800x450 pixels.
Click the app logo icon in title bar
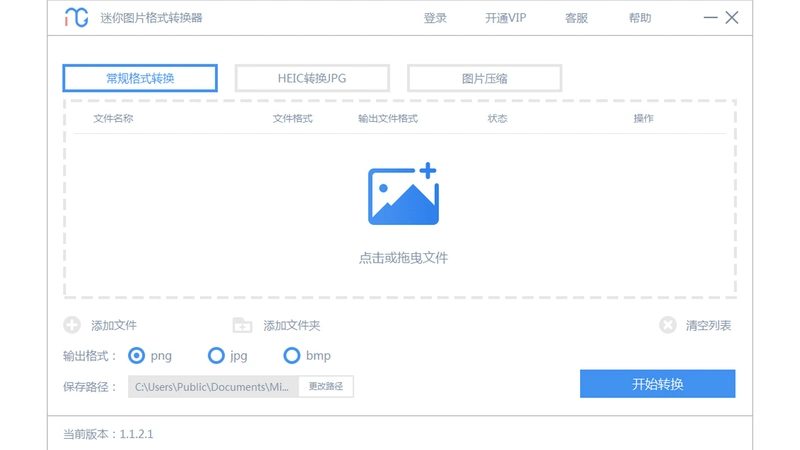click(77, 18)
